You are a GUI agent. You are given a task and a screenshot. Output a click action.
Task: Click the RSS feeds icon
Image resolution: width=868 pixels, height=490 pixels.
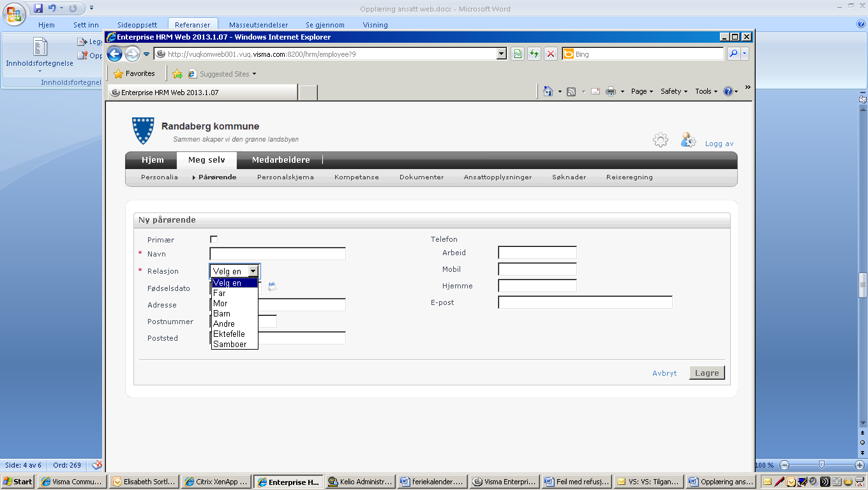point(571,91)
